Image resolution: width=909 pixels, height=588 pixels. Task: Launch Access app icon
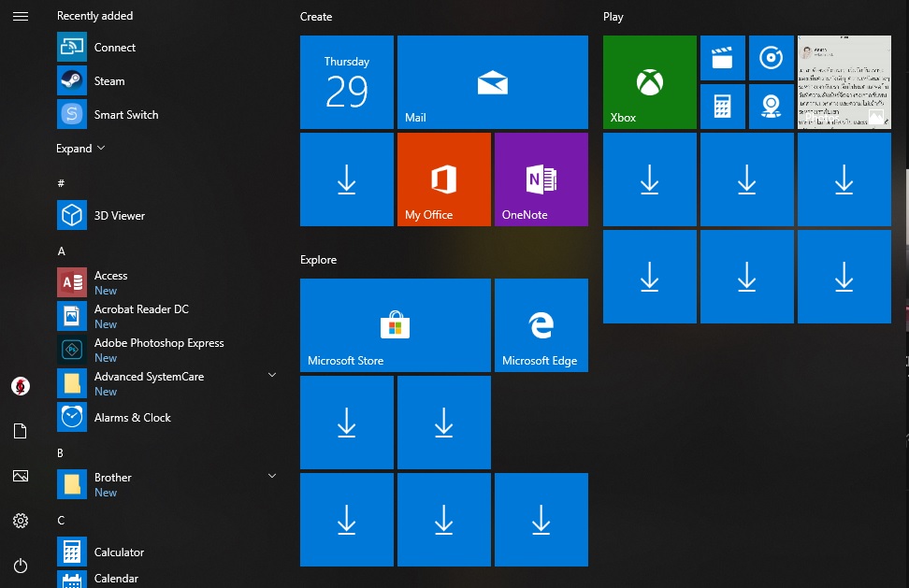click(72, 282)
